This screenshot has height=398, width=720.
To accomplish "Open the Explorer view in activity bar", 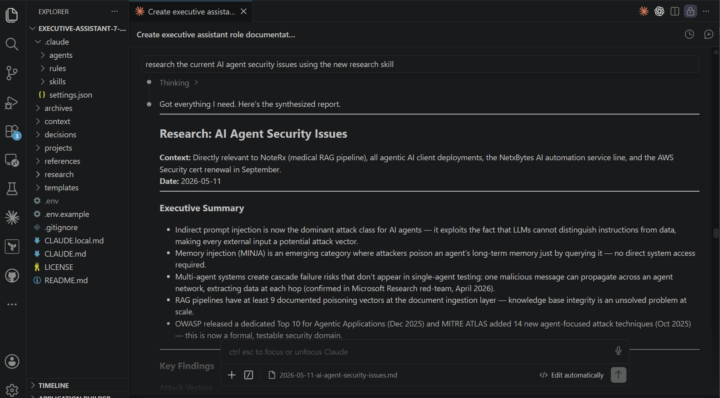I will pyautogui.click(x=12, y=15).
